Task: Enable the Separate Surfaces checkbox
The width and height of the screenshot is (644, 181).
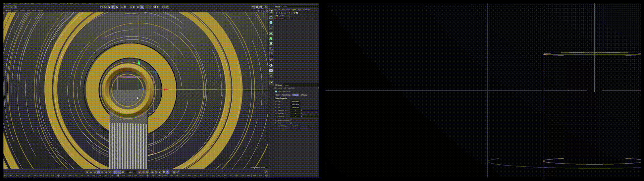Action: tap(291, 120)
